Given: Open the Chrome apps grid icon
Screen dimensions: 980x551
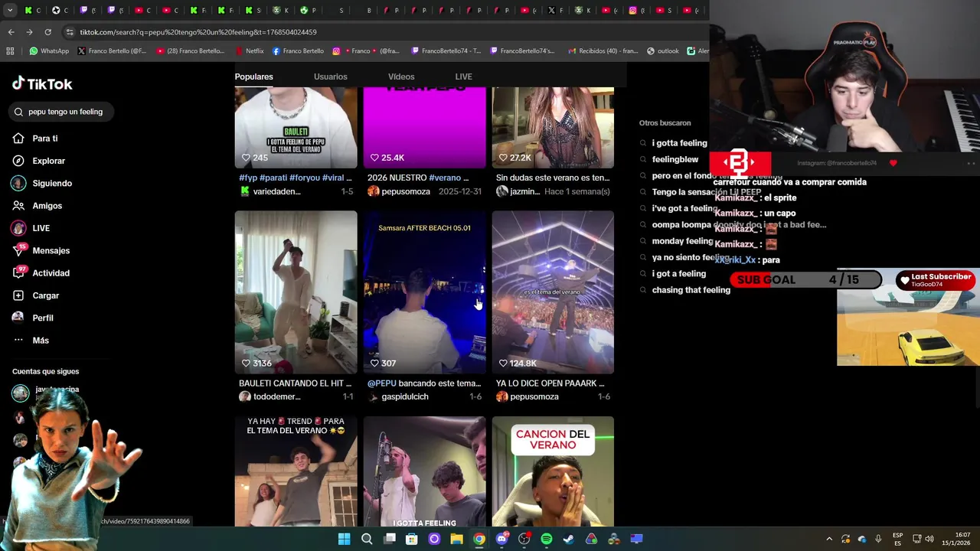Looking at the screenshot, I should click(x=10, y=51).
